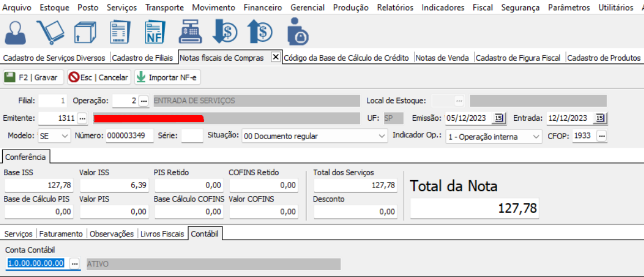Expand the Indicador Op. dropdown
The width and height of the screenshot is (644, 277).
[536, 136]
